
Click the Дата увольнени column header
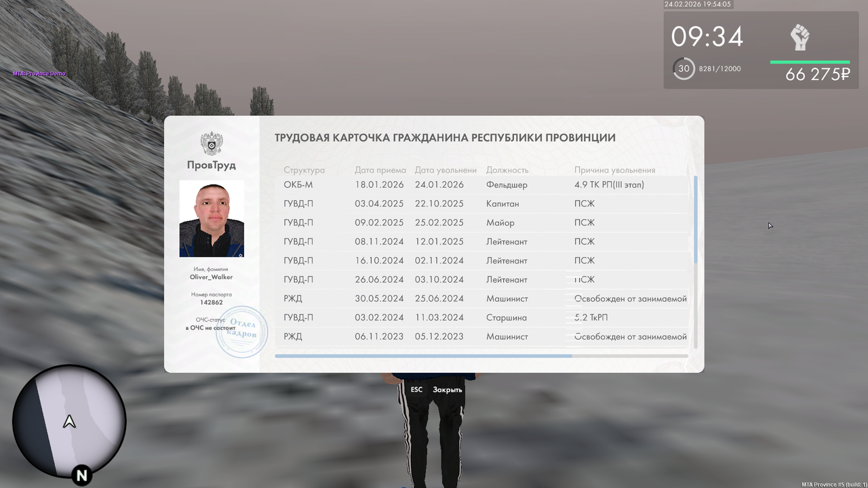(446, 170)
